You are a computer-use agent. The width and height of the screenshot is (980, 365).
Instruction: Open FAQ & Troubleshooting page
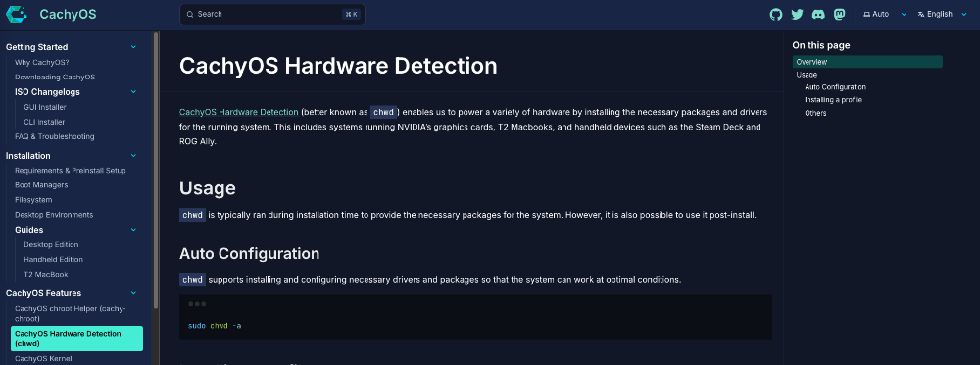(x=54, y=136)
